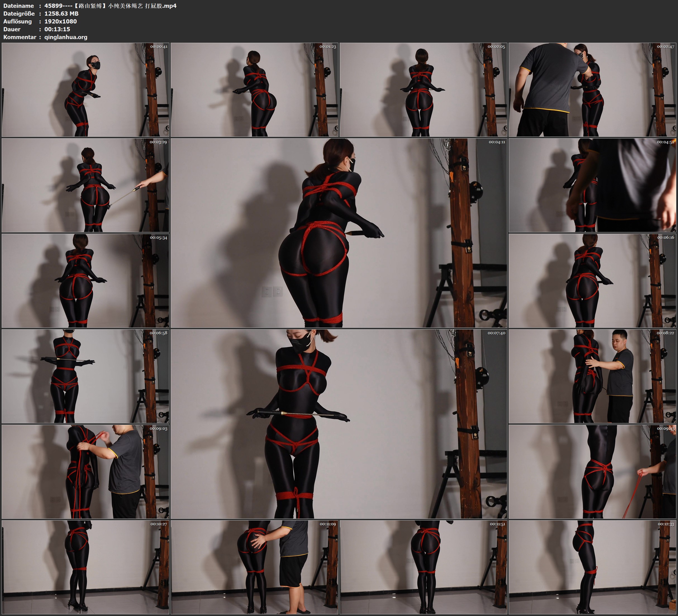Open the frame marked 00:06:58

click(x=85, y=376)
